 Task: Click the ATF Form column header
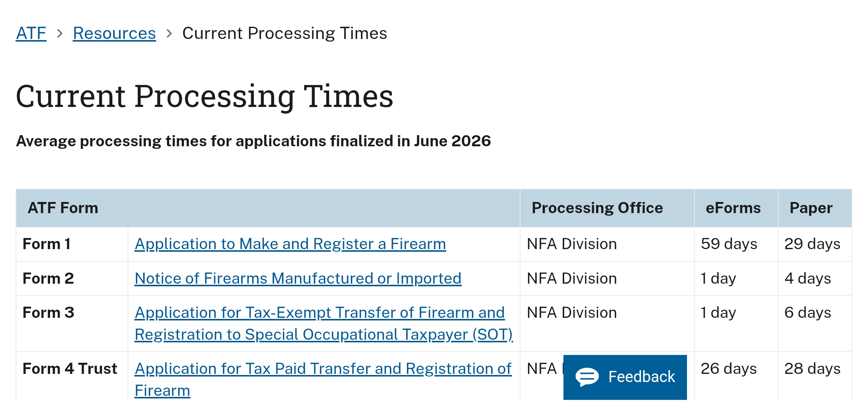[63, 208]
